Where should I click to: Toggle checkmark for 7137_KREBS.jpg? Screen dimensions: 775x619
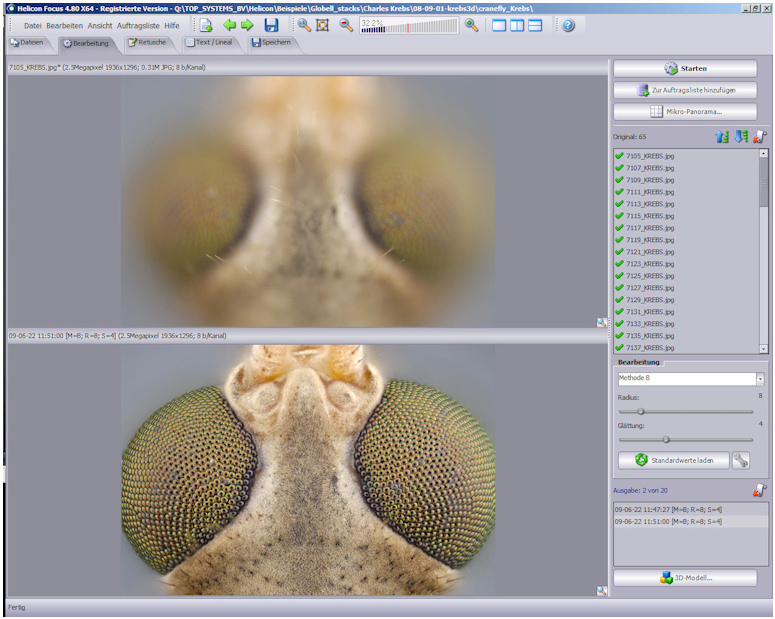[x=619, y=348]
